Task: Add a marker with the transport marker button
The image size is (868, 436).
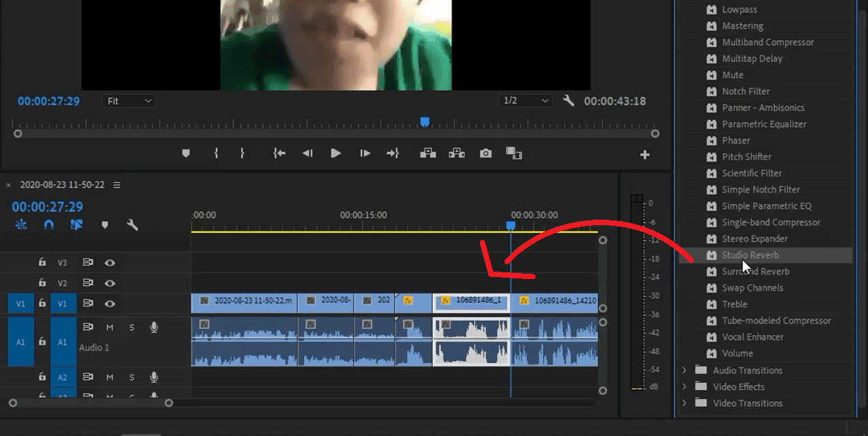Action: 185,153
